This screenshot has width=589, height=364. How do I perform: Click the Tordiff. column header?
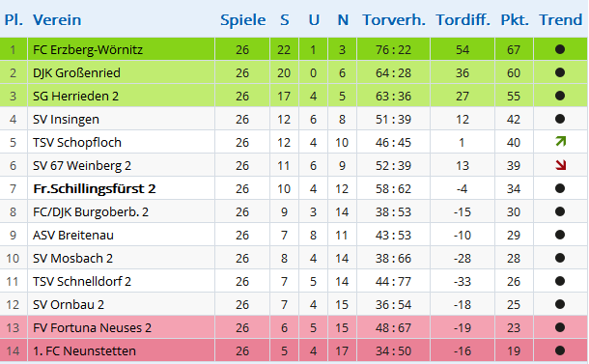point(463,20)
